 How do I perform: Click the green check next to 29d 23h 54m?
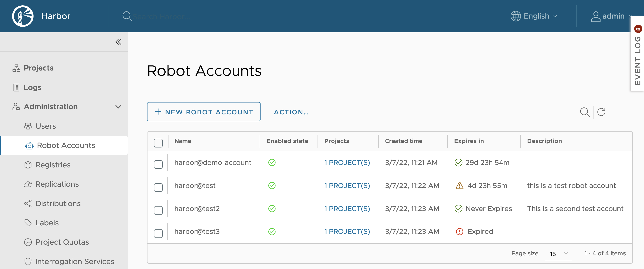[x=459, y=162]
